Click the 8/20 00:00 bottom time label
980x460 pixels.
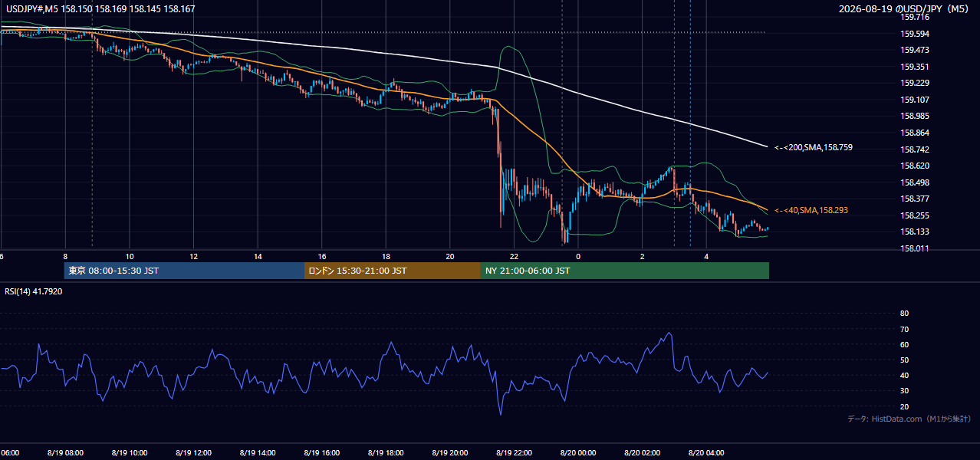(578, 452)
